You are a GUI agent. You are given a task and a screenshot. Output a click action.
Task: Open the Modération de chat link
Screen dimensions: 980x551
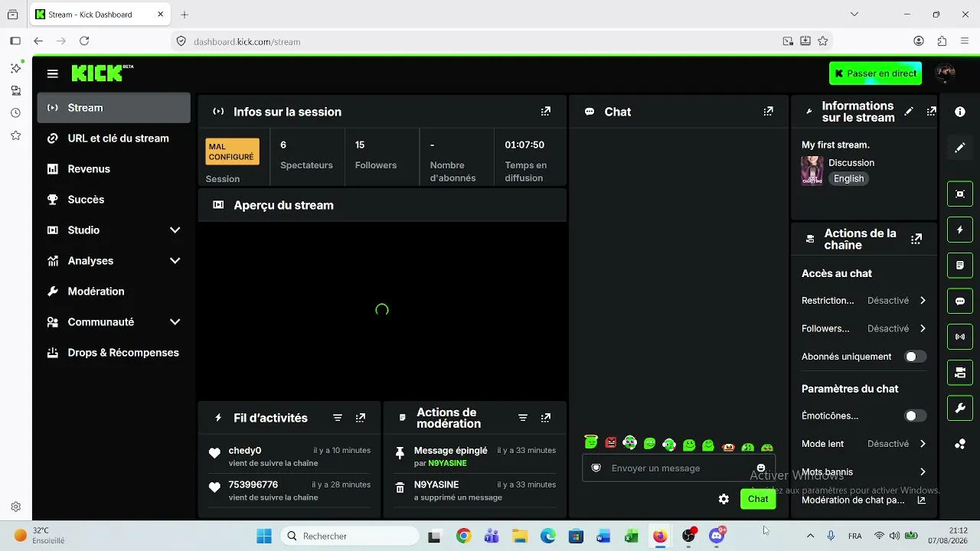pos(864,500)
